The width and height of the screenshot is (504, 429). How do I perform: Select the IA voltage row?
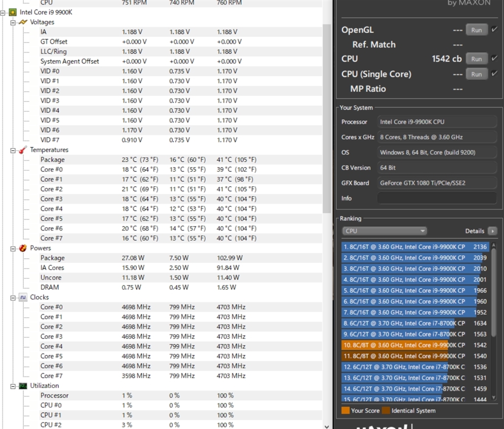(180, 32)
